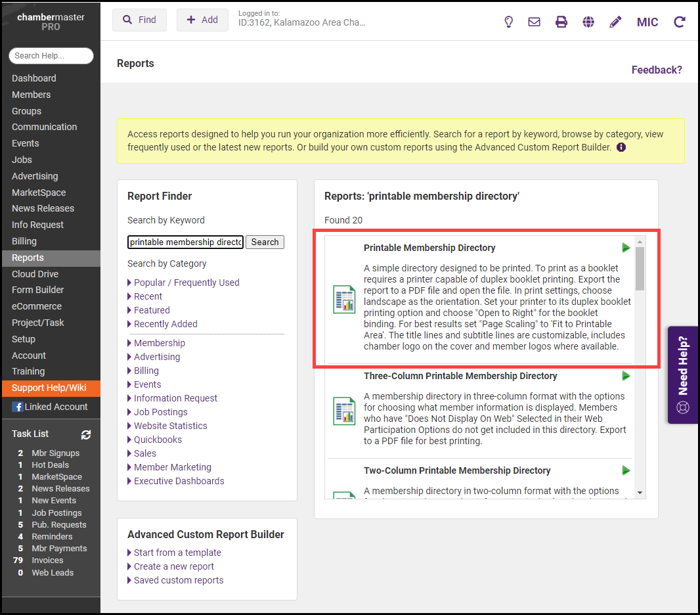Click the lightbulb tips icon in header
This screenshot has height=615, width=700.
pos(508,22)
